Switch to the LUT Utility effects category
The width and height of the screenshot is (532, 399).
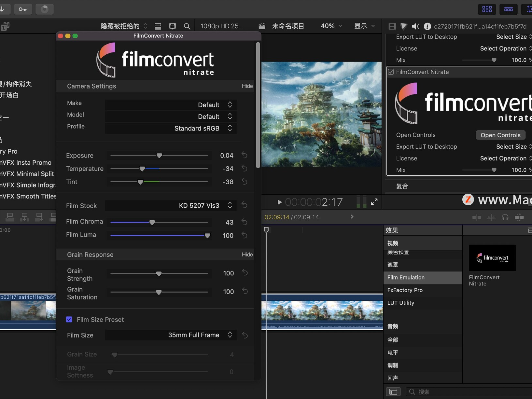pyautogui.click(x=401, y=303)
